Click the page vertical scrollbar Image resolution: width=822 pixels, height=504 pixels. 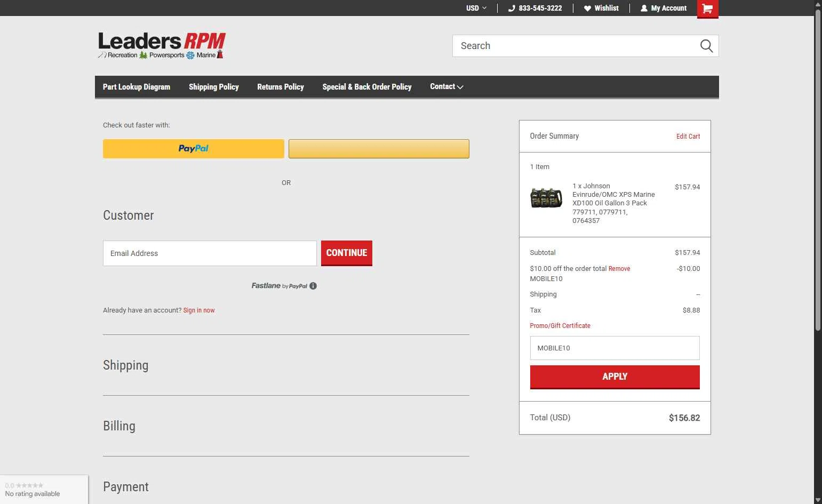click(818, 171)
